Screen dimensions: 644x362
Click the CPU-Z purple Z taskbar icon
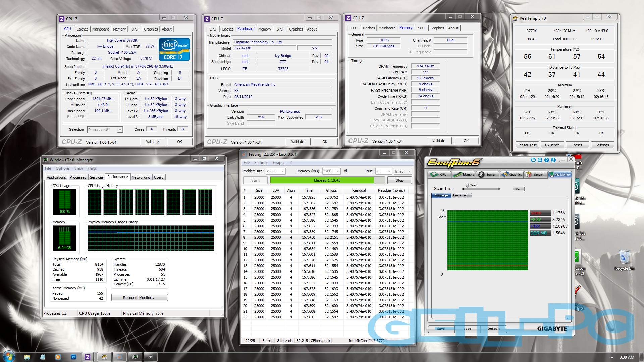tap(88, 357)
